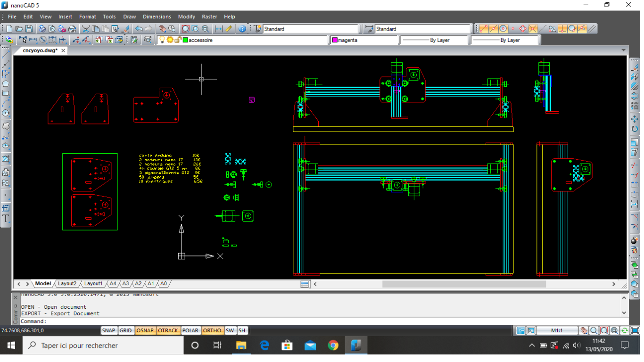Turn off OSNAP in status bar
Screen dimensions: 644x362
pyautogui.click(x=145, y=330)
